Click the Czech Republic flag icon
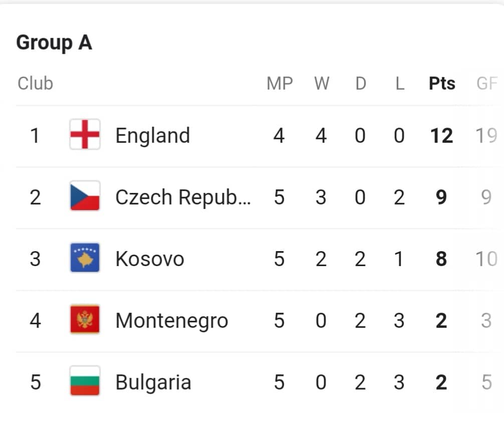Image resolution: width=504 pixels, height=431 pixels. pyautogui.click(x=85, y=196)
